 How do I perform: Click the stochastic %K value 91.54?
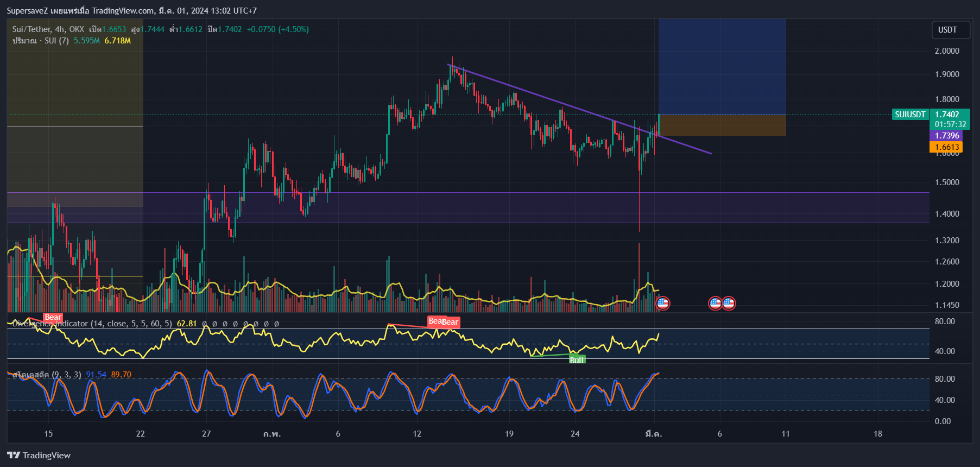point(96,375)
